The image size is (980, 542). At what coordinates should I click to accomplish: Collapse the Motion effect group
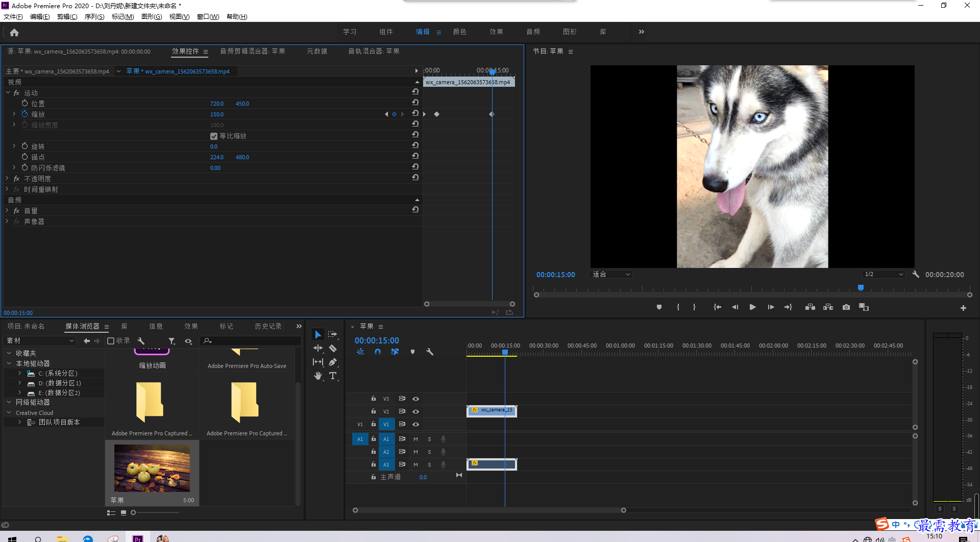coord(8,92)
